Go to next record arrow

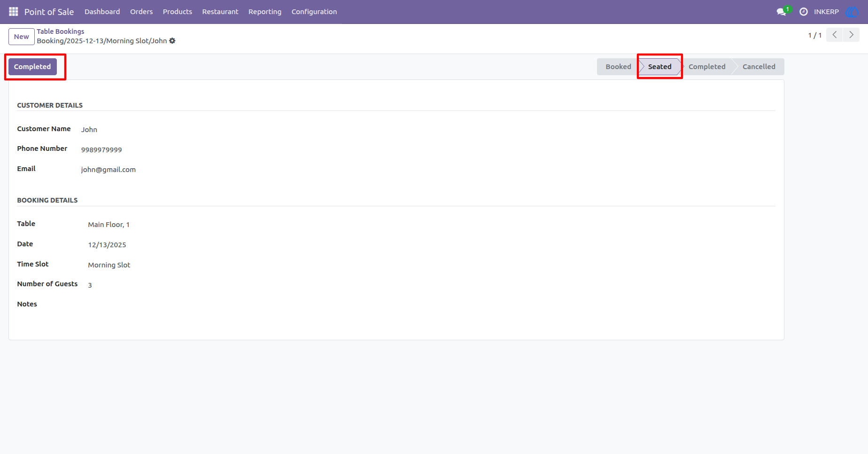851,35
